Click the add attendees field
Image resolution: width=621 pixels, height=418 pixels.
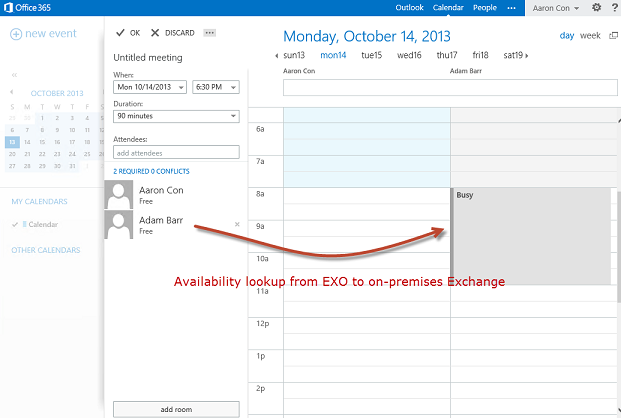pos(176,153)
